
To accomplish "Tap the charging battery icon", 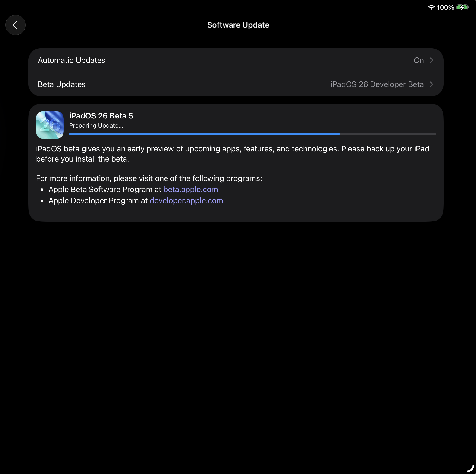I will point(462,7).
